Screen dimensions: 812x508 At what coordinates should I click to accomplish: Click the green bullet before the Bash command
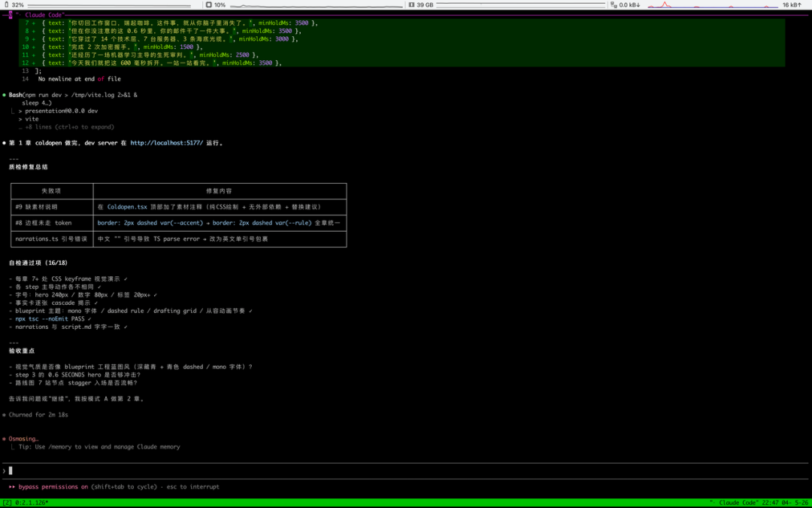(x=5, y=95)
